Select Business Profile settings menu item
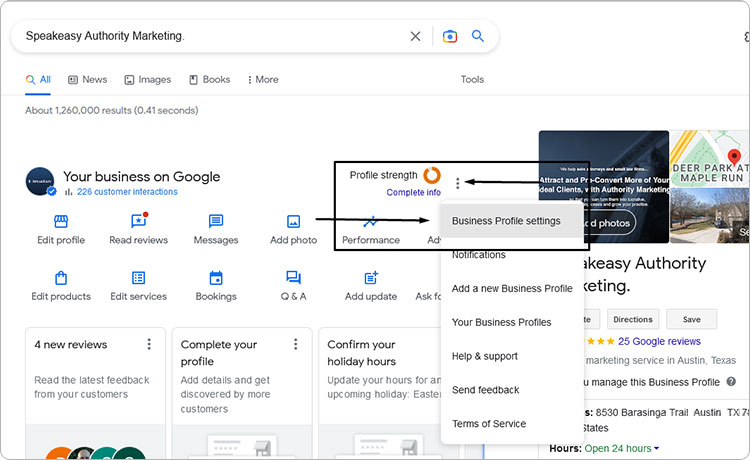The height and width of the screenshot is (460, 750). pyautogui.click(x=512, y=221)
